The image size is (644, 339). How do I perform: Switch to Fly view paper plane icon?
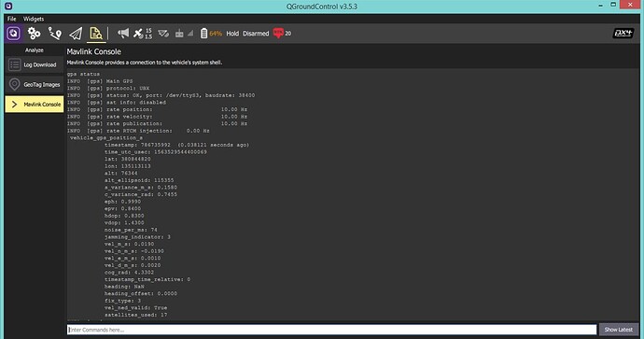(76, 34)
